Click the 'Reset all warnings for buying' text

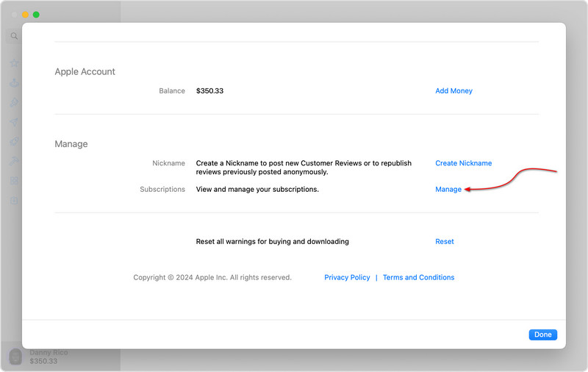(272, 241)
